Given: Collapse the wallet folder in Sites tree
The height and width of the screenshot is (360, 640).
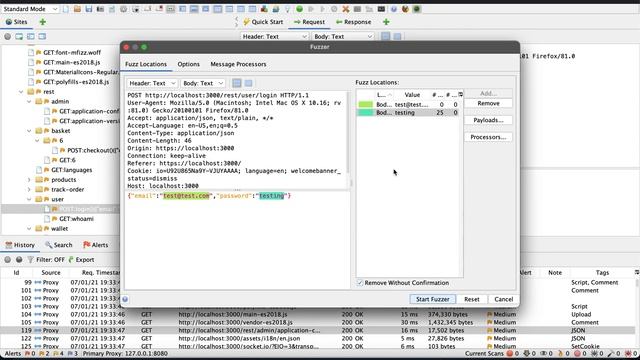Looking at the screenshot, I should click(x=29, y=229).
